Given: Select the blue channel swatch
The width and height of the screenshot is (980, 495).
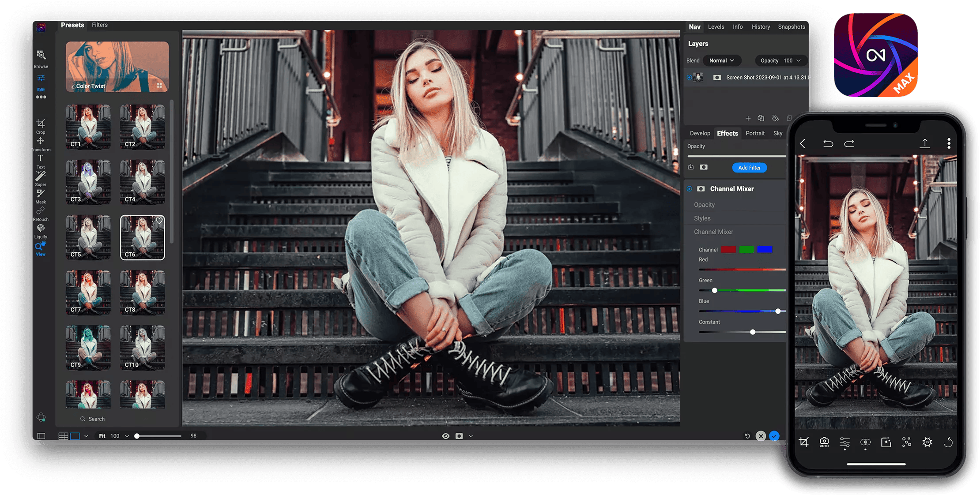Looking at the screenshot, I should tap(764, 250).
